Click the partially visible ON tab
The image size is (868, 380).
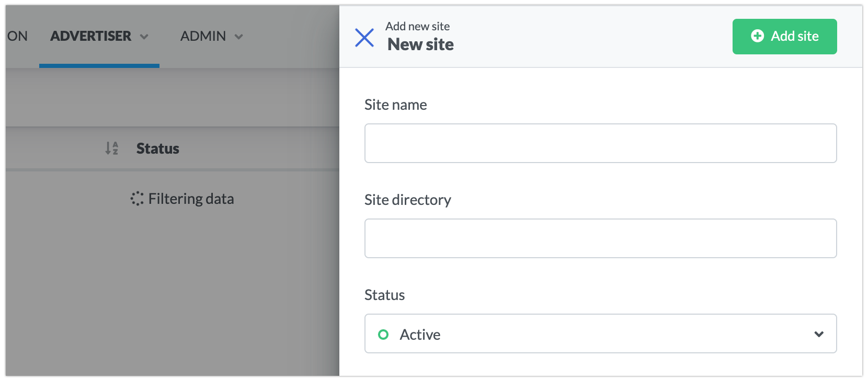point(17,36)
